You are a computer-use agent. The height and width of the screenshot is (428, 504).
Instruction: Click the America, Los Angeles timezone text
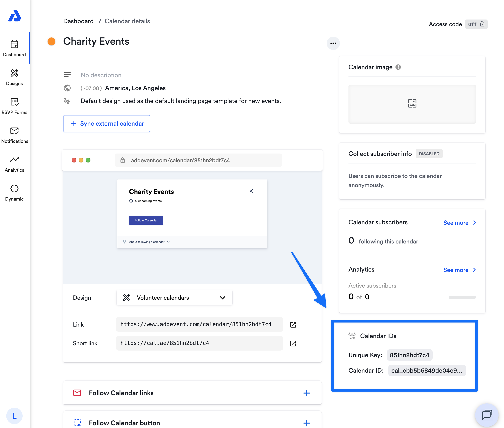(135, 88)
